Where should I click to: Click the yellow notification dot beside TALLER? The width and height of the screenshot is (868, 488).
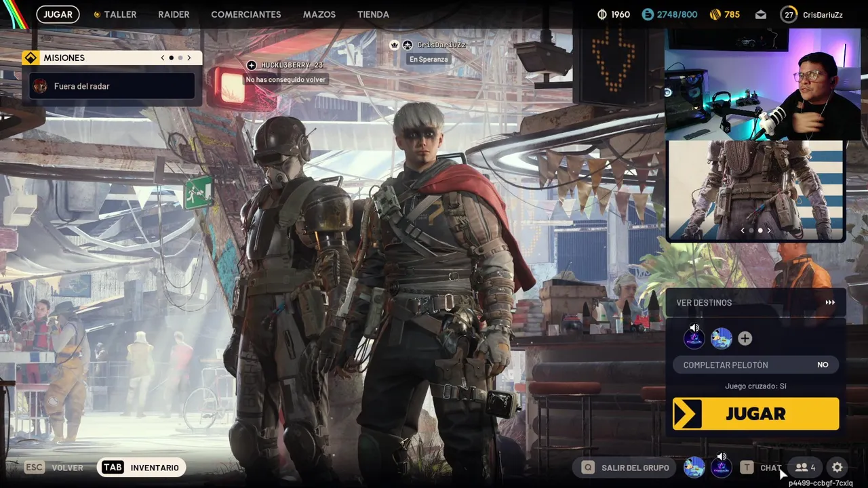click(x=97, y=14)
